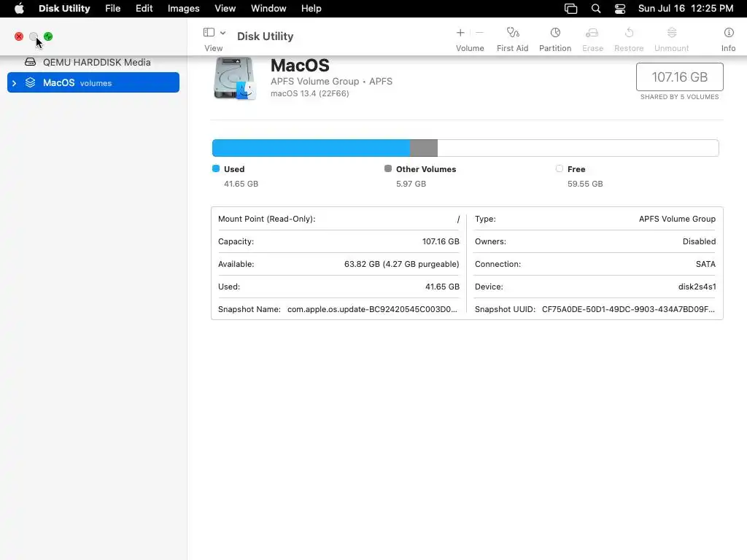Click the white Free portion of bar
Image resolution: width=747 pixels, height=560 pixels.
pyautogui.click(x=578, y=148)
